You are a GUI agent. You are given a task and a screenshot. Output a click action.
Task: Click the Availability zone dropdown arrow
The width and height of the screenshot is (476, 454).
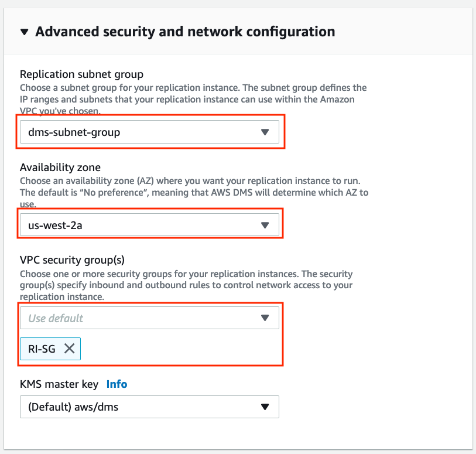pos(265,225)
